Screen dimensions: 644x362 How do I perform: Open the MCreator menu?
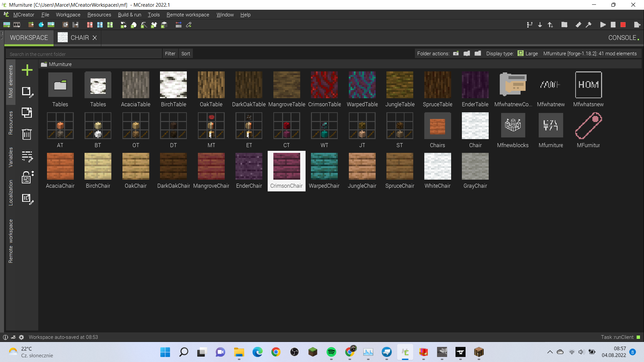click(23, 15)
